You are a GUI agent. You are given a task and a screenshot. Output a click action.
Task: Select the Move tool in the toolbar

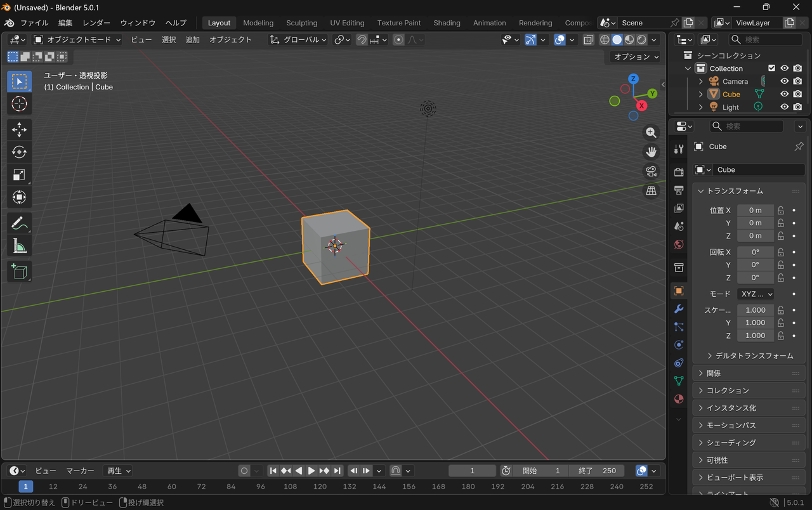pos(19,129)
